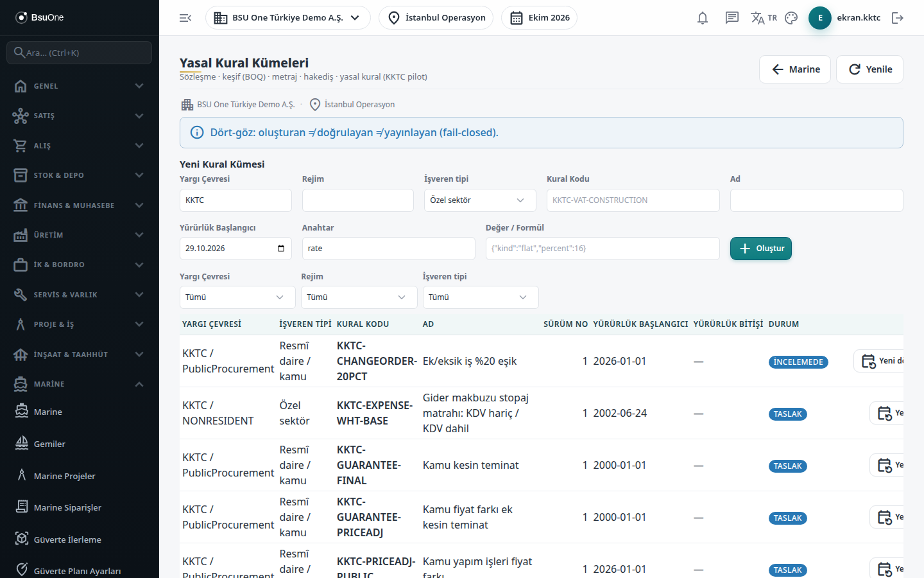Click the logout icon
Image resolution: width=924 pixels, height=578 pixels.
tap(898, 18)
